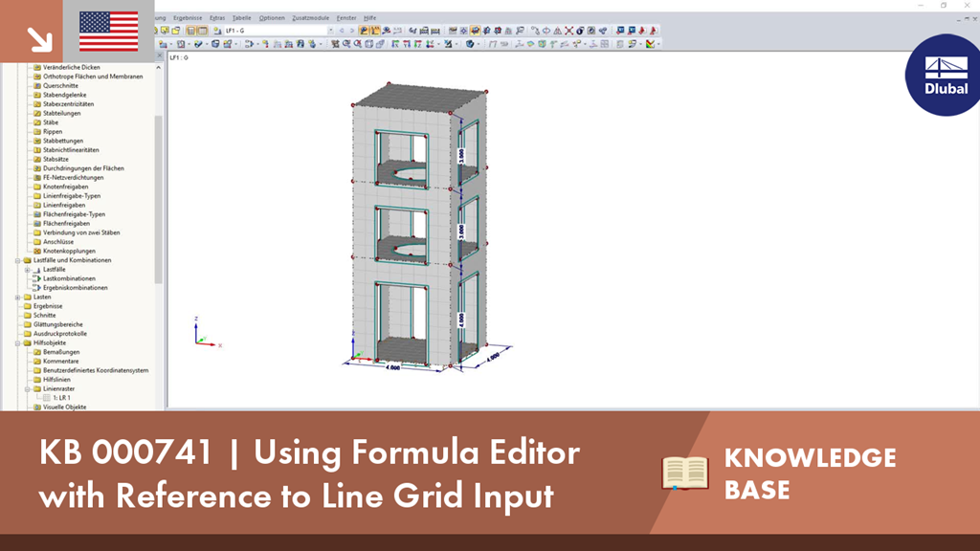The image size is (980, 551).
Task: Select Querschnitte in the navigator tree
Action: [x=60, y=85]
